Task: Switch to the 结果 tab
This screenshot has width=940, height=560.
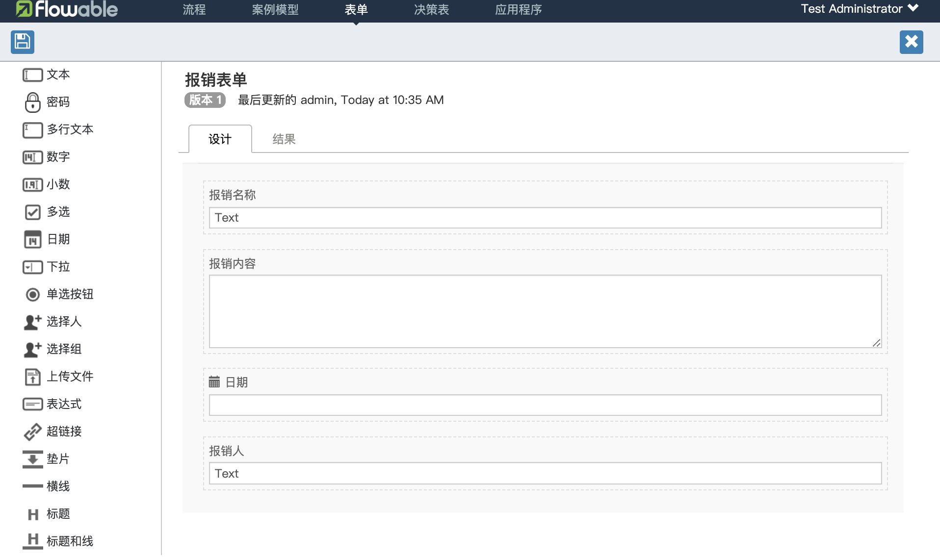Action: click(x=284, y=139)
